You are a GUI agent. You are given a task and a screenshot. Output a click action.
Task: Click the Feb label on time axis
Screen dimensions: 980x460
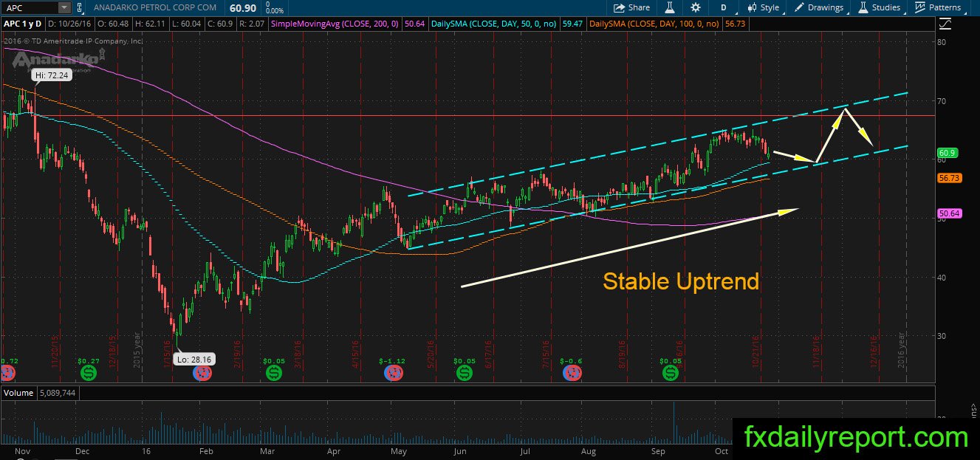[207, 450]
